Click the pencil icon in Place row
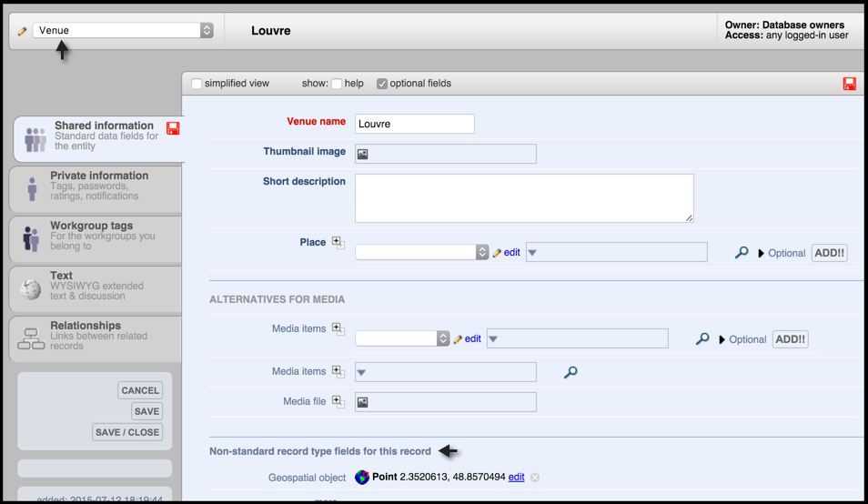868x504 pixels. (x=497, y=253)
